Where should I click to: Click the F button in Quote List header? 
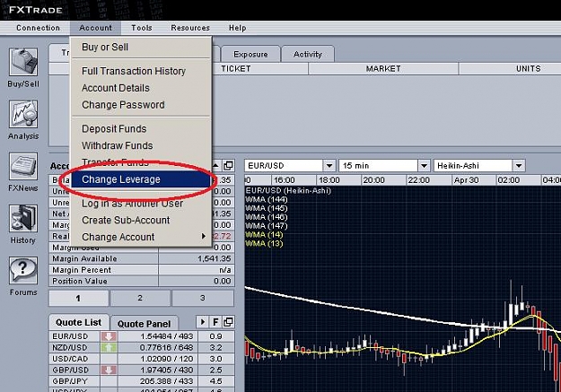tap(215, 322)
